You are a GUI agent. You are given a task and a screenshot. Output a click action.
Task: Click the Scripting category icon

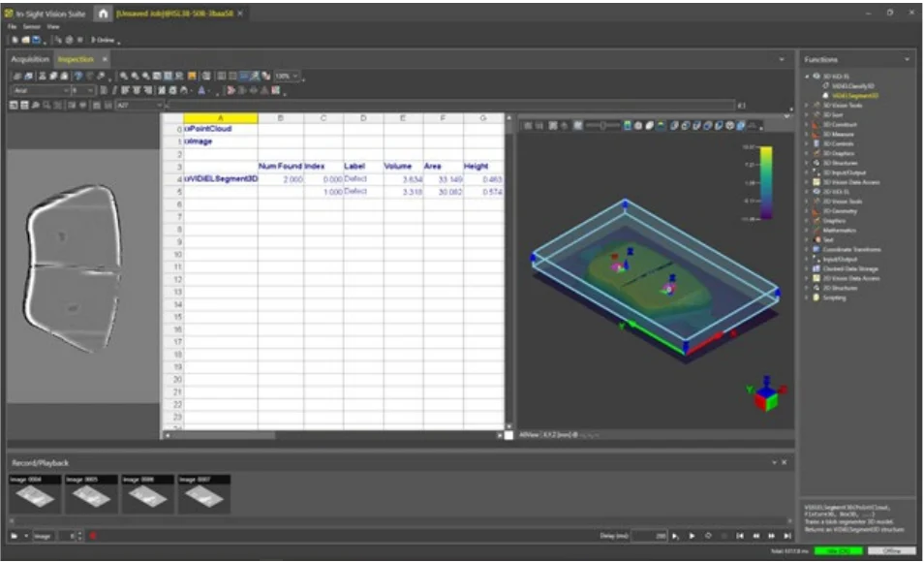(816, 297)
